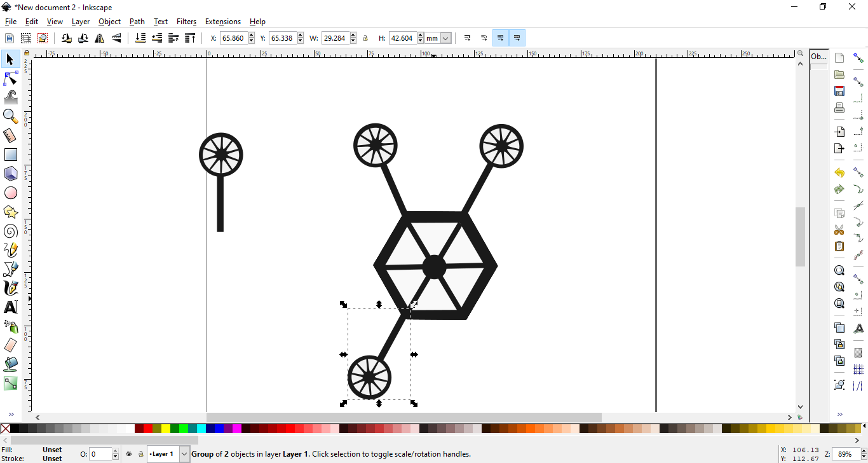Open the Path menu
Viewport: 868px width, 463px height.
pos(137,22)
